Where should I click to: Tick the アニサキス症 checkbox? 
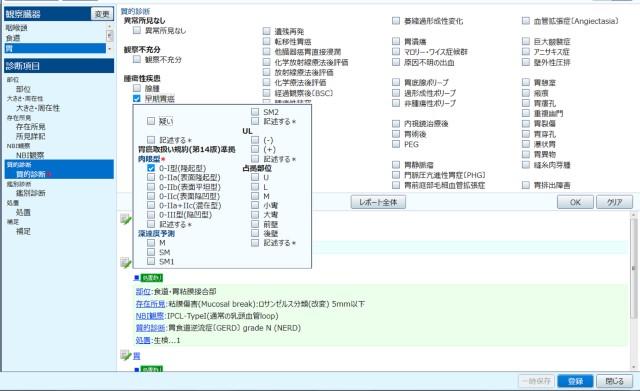click(x=526, y=51)
